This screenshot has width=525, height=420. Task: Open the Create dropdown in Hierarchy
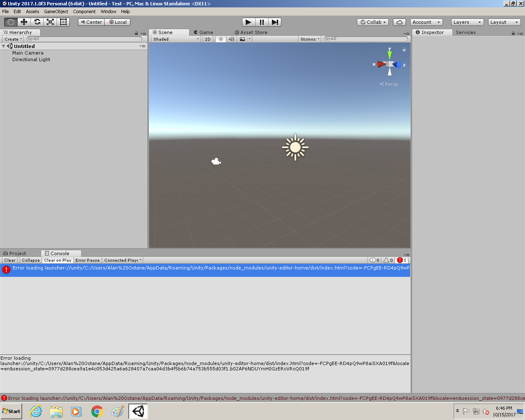[13, 39]
